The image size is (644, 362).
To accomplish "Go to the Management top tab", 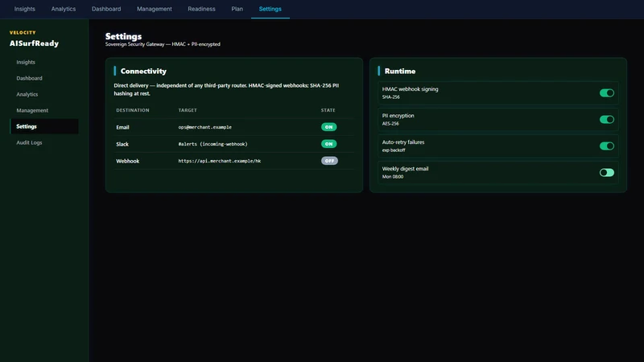I will tap(155, 9).
